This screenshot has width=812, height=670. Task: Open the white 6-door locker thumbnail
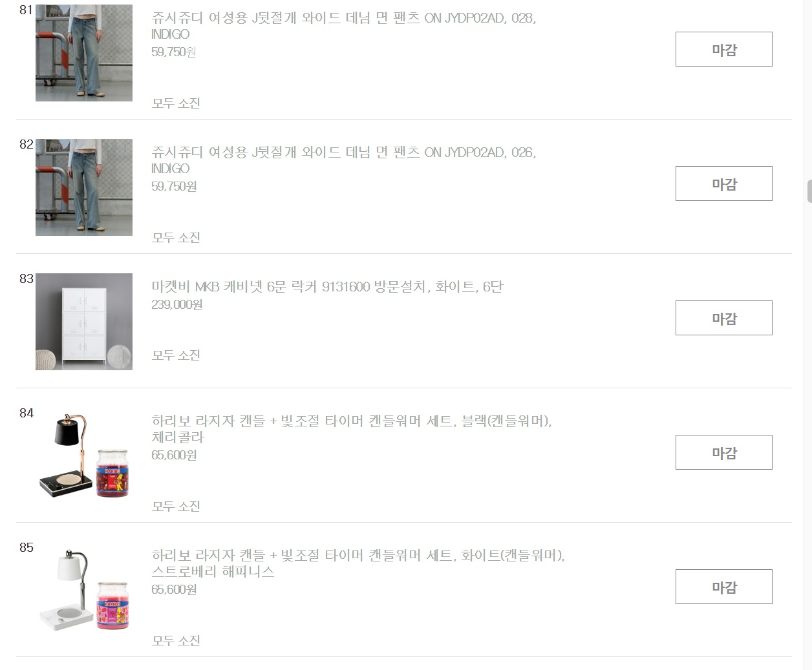coord(84,322)
